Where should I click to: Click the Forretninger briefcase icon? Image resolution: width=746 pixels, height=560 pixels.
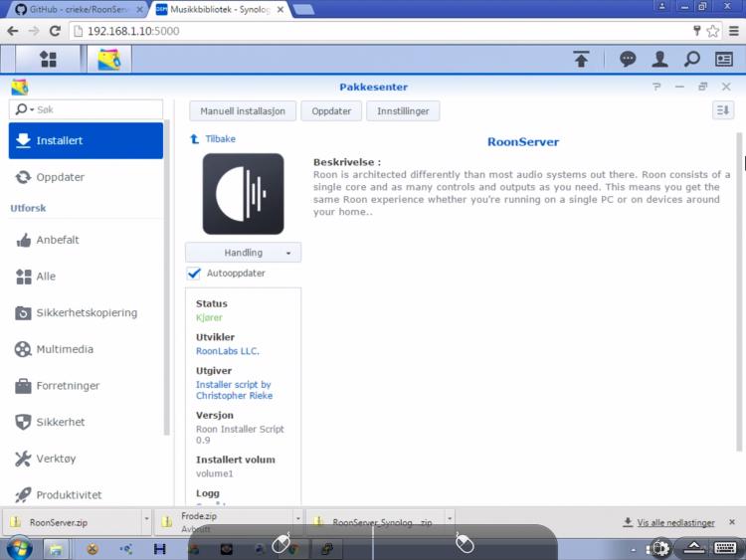point(23,386)
